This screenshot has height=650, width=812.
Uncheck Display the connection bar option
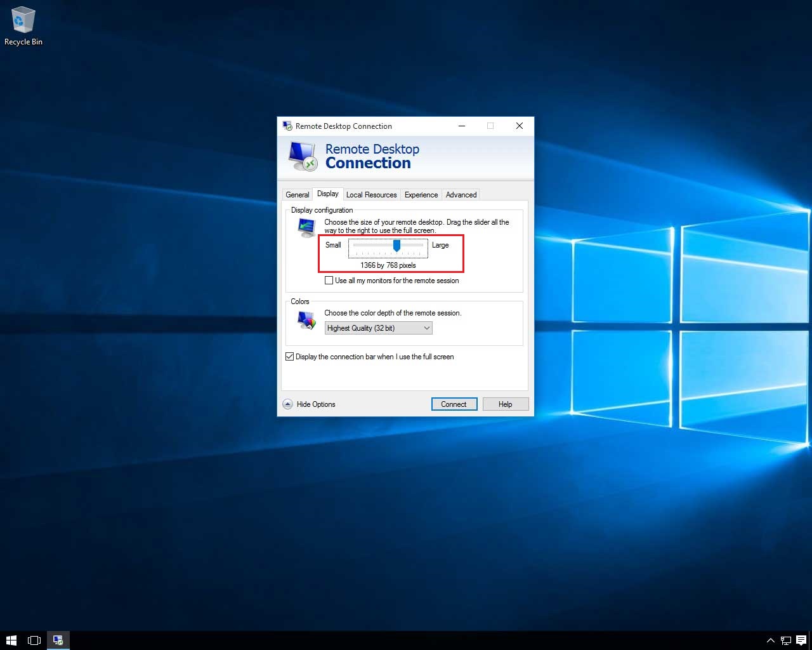tap(290, 357)
